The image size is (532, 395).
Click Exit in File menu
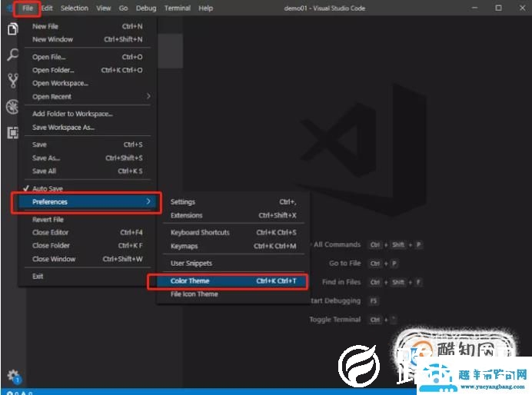[x=88, y=277]
